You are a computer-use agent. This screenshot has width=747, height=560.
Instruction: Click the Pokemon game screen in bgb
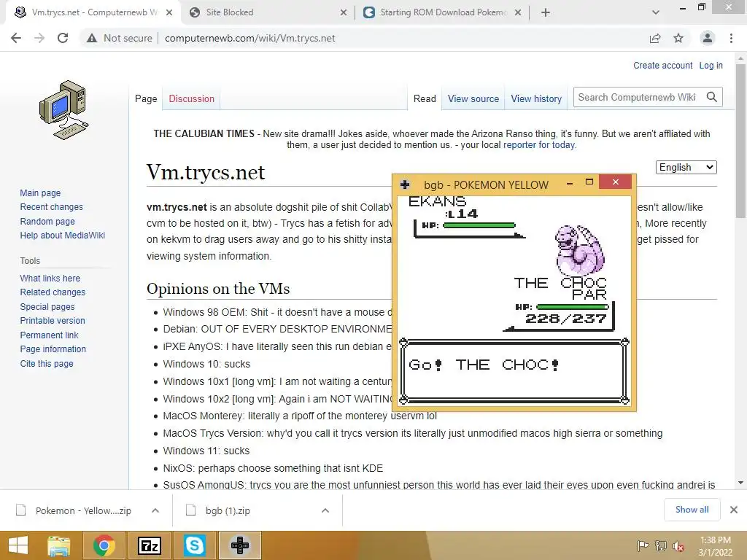tap(514, 301)
